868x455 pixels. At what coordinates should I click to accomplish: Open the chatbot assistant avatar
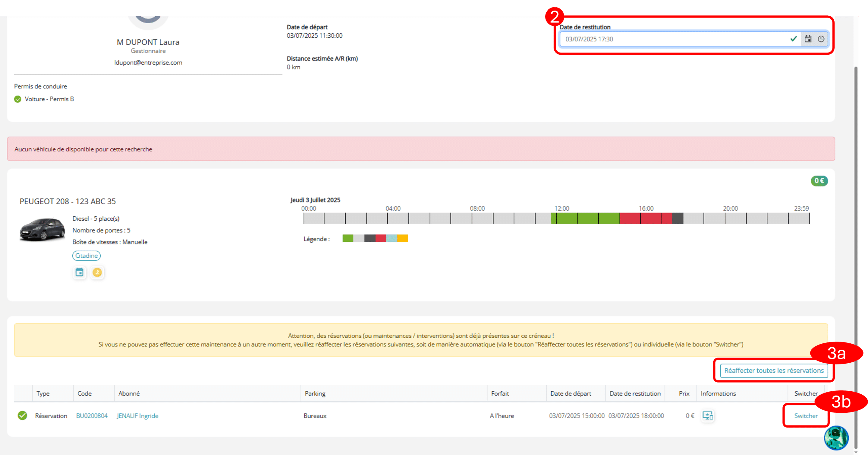click(x=836, y=437)
